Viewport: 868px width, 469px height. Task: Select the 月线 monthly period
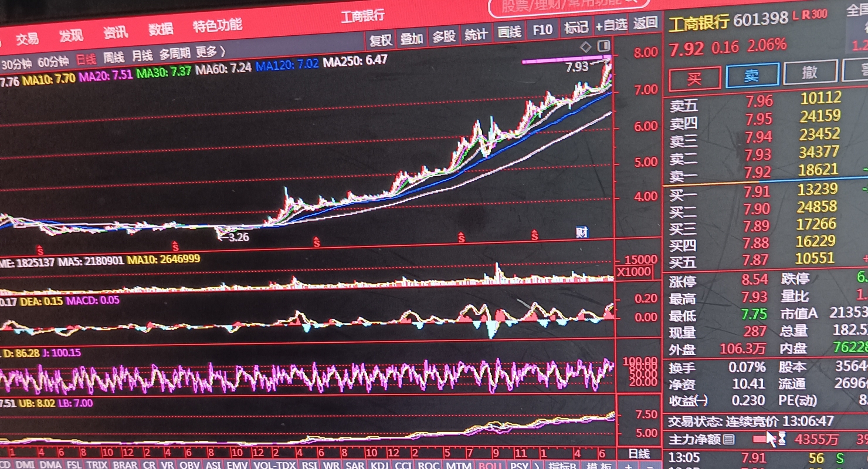[x=142, y=56]
